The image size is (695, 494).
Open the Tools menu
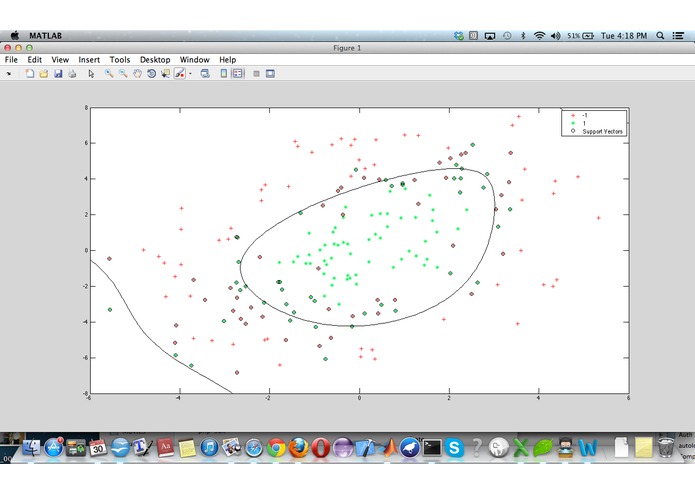coord(120,59)
